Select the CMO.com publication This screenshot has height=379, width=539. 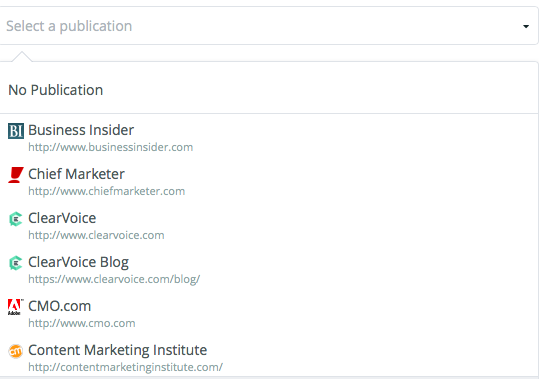click(x=269, y=313)
